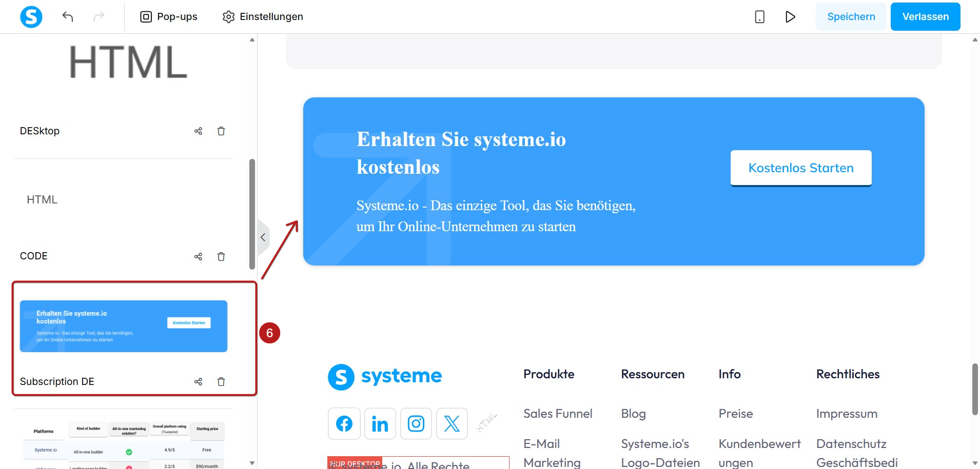
Task: Delete the CODE block
Action: pyautogui.click(x=221, y=256)
